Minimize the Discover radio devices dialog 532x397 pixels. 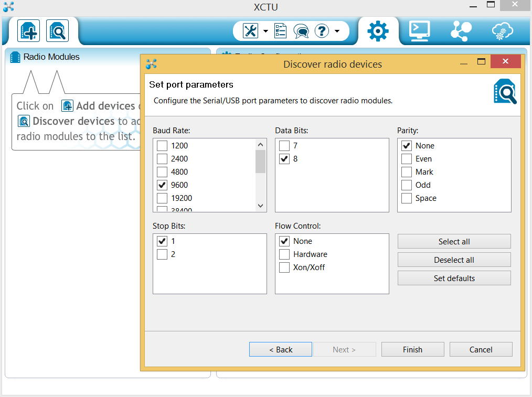click(x=464, y=63)
